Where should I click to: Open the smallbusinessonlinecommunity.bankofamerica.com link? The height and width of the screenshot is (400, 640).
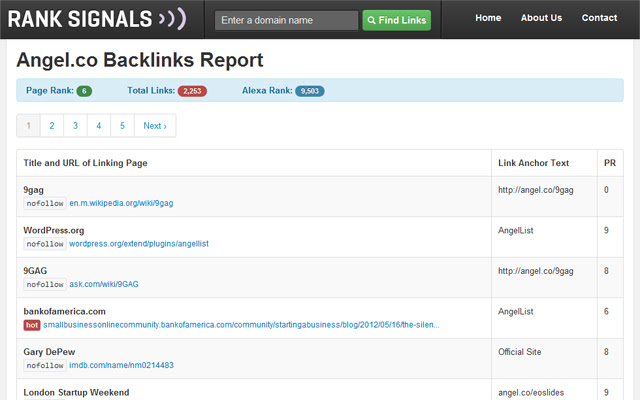click(x=241, y=325)
